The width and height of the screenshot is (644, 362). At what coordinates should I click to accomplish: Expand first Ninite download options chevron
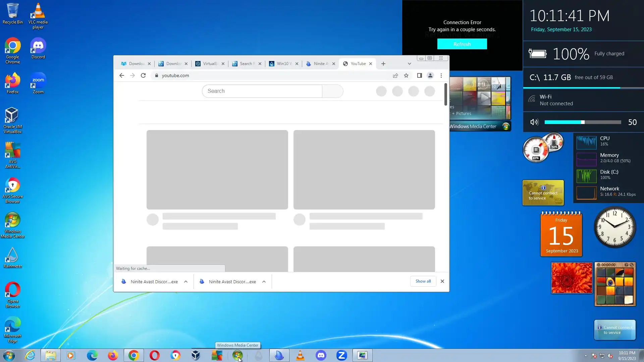(x=186, y=282)
